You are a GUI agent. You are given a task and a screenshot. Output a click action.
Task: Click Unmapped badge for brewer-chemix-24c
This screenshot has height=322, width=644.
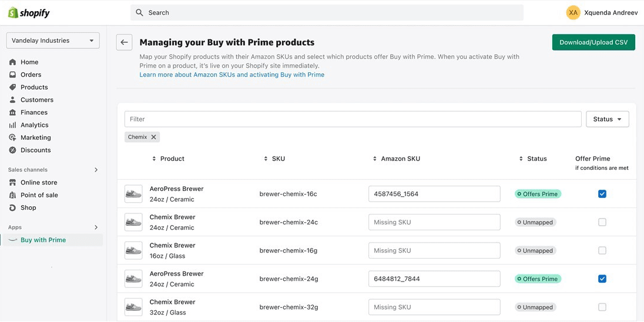(x=535, y=222)
